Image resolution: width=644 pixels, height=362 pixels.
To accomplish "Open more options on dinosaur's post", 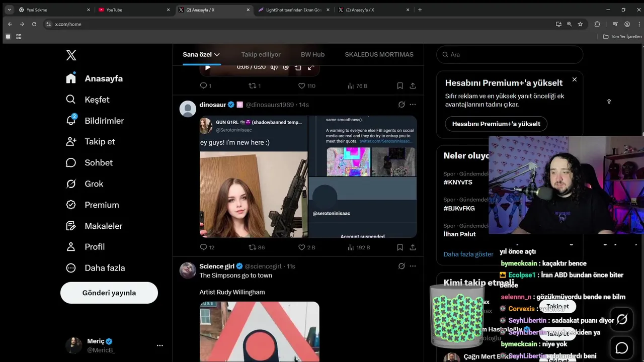I will coord(413,105).
